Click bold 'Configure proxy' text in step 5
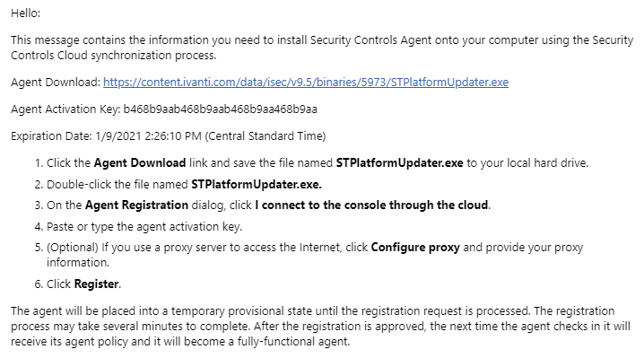644x358 pixels. pyautogui.click(x=415, y=248)
